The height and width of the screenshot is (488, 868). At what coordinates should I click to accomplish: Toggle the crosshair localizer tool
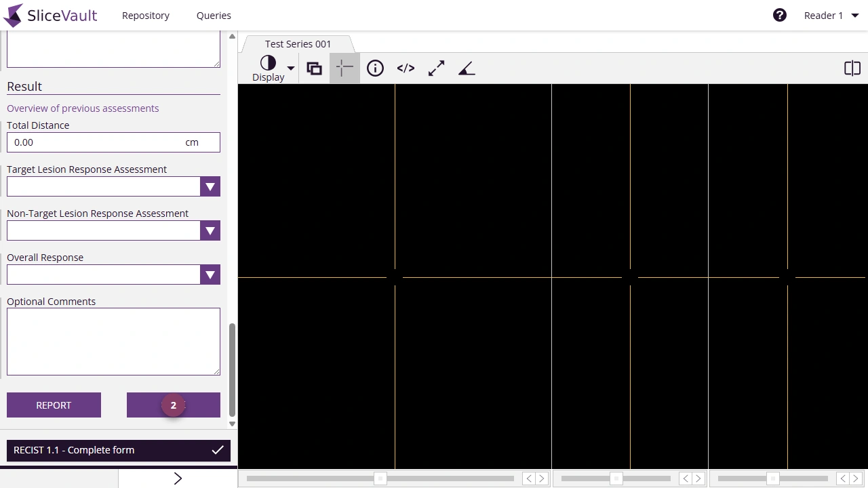[x=344, y=68]
